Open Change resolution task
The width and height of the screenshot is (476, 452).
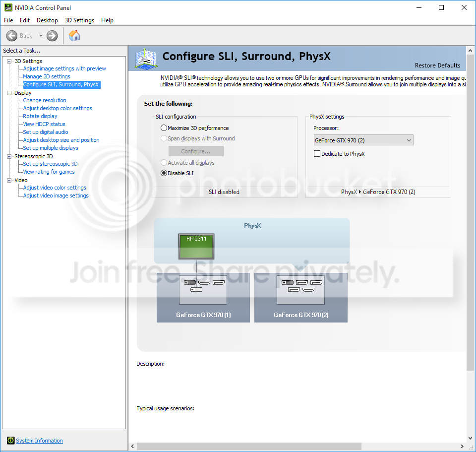click(45, 100)
